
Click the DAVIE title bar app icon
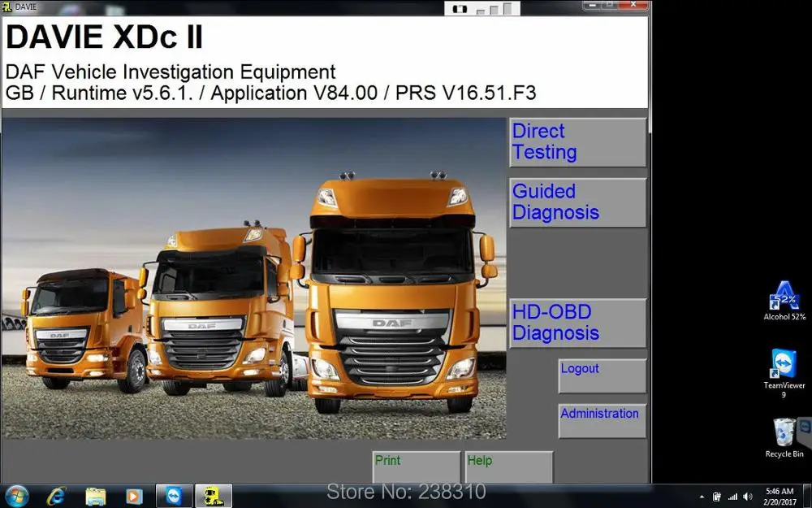coord(6,7)
